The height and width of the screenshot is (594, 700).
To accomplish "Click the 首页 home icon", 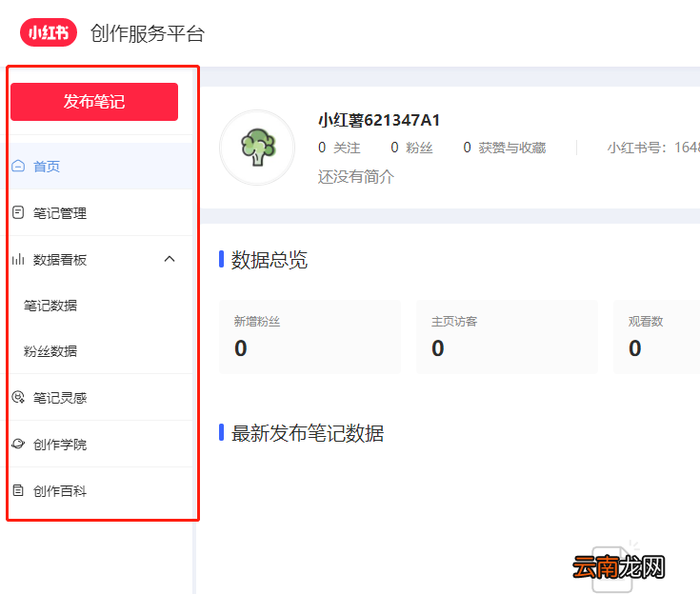I will [18, 166].
